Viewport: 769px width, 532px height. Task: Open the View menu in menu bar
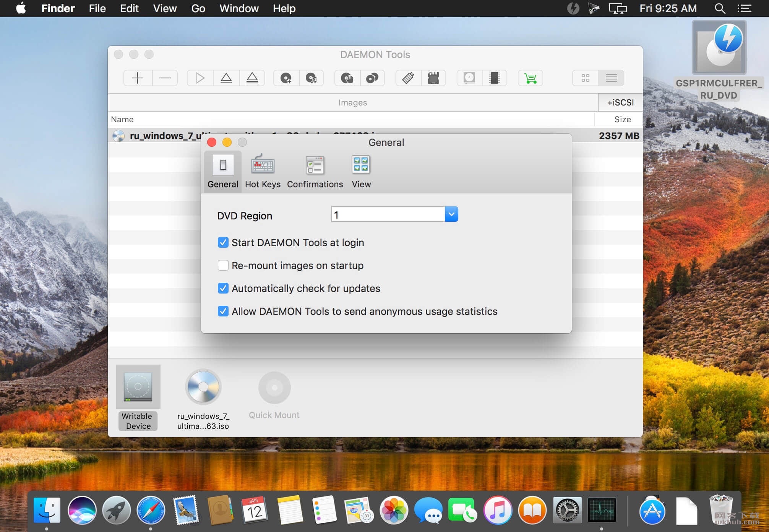(x=165, y=8)
